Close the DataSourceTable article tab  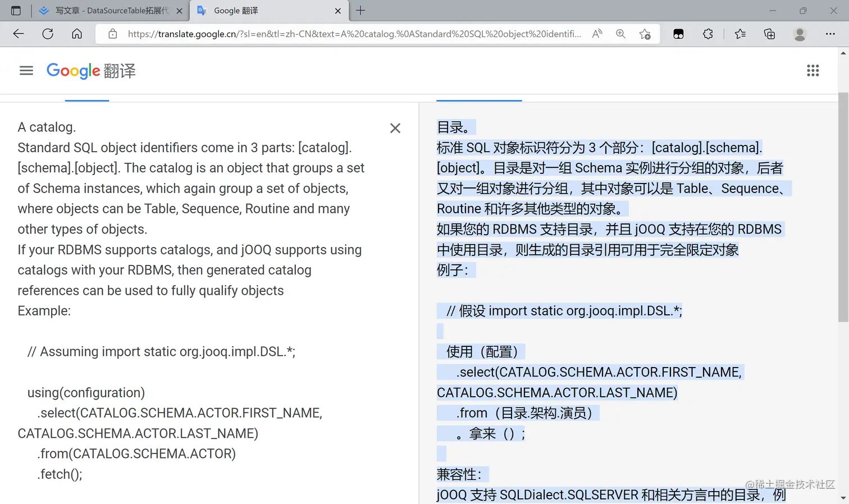click(x=179, y=11)
